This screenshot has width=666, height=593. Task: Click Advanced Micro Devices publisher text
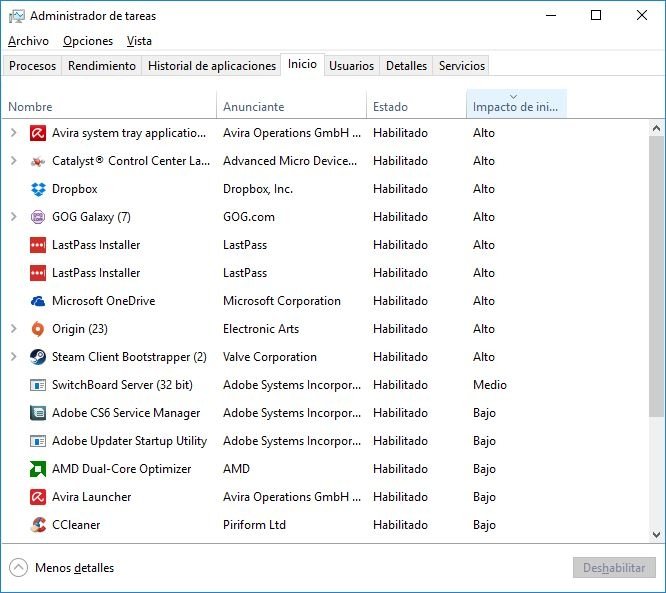(290, 161)
